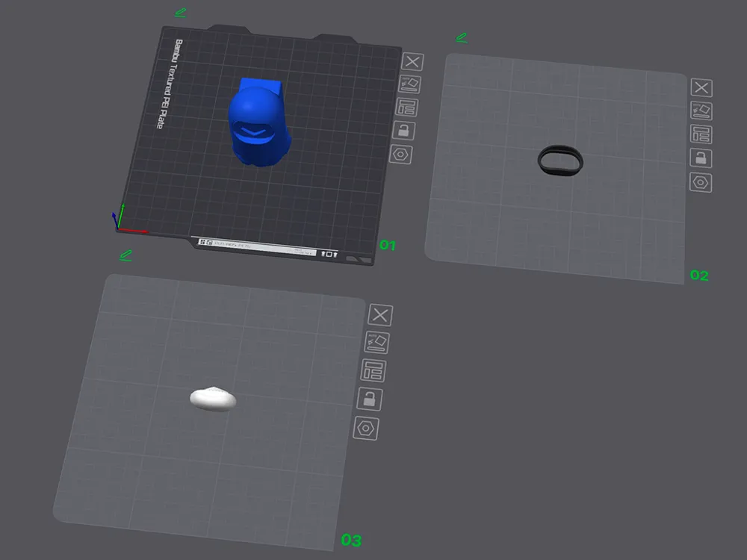The width and height of the screenshot is (747, 560).
Task: Auto orient objects on plate 02
Action: [701, 111]
